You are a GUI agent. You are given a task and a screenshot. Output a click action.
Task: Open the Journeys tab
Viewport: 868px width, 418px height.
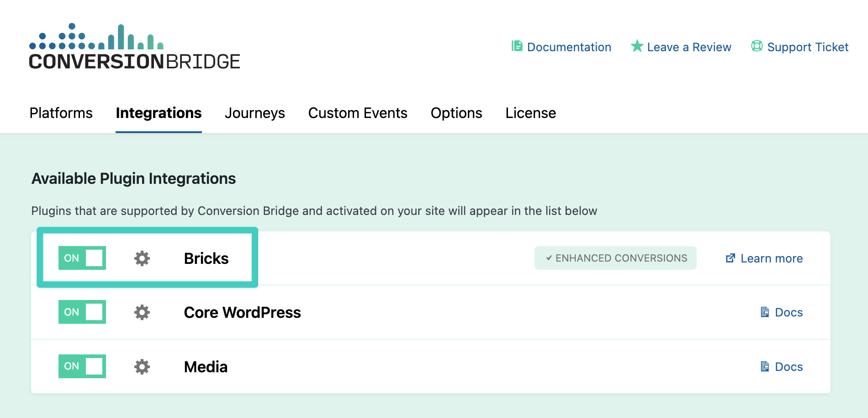[x=255, y=113]
